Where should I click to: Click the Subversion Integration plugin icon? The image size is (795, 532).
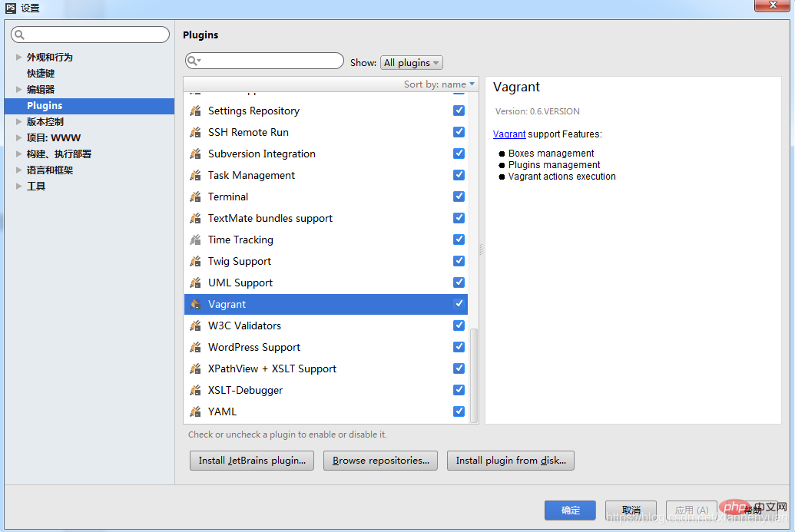[x=195, y=154]
